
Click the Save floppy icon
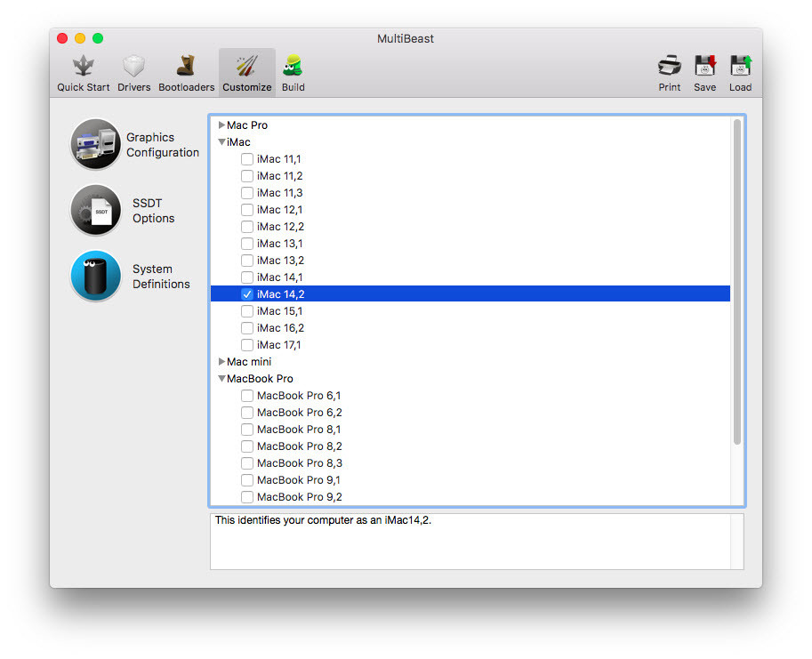pyautogui.click(x=704, y=67)
